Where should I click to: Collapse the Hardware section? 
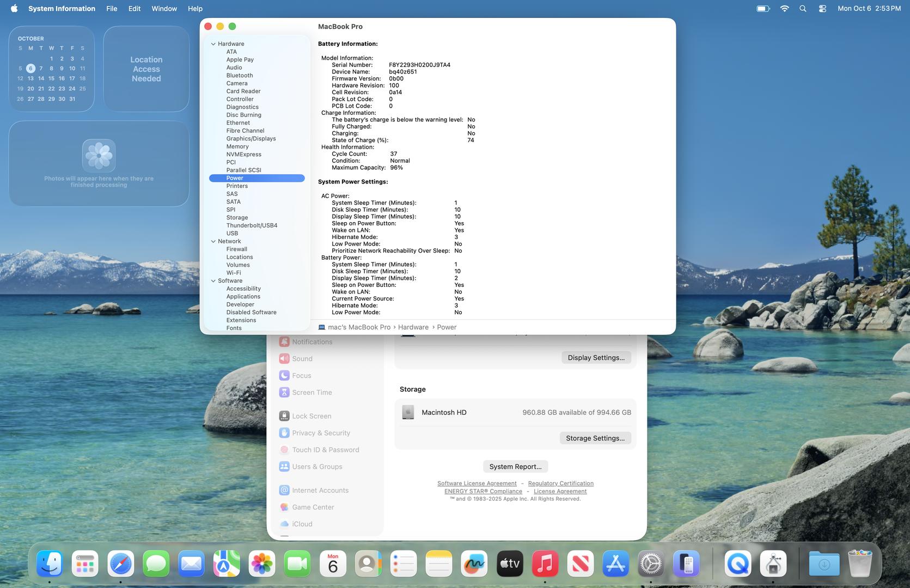point(213,44)
